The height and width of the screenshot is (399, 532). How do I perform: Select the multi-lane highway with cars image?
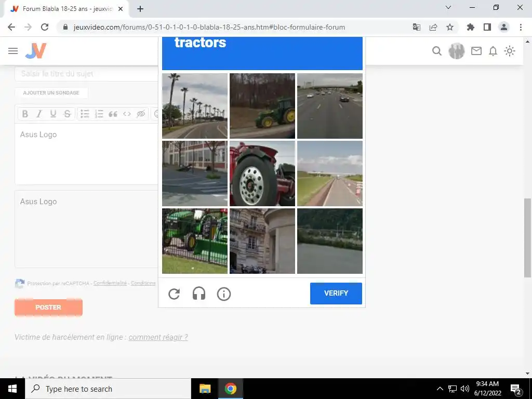[330, 106]
